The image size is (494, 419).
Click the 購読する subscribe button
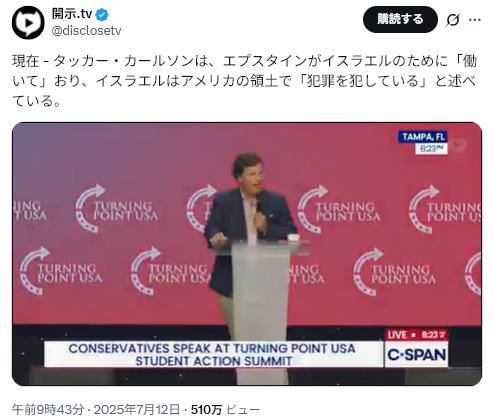(400, 19)
